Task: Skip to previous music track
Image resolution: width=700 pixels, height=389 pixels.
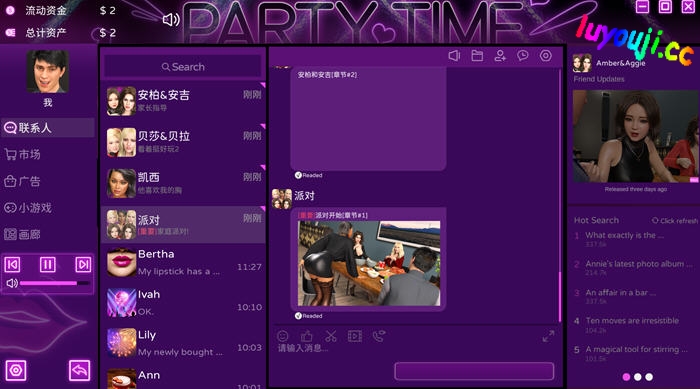Action: (12, 264)
